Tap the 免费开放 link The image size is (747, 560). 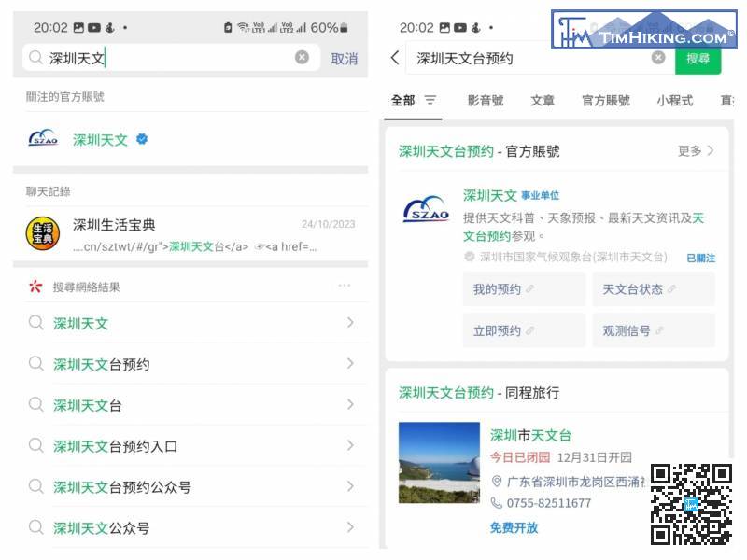pos(514,527)
